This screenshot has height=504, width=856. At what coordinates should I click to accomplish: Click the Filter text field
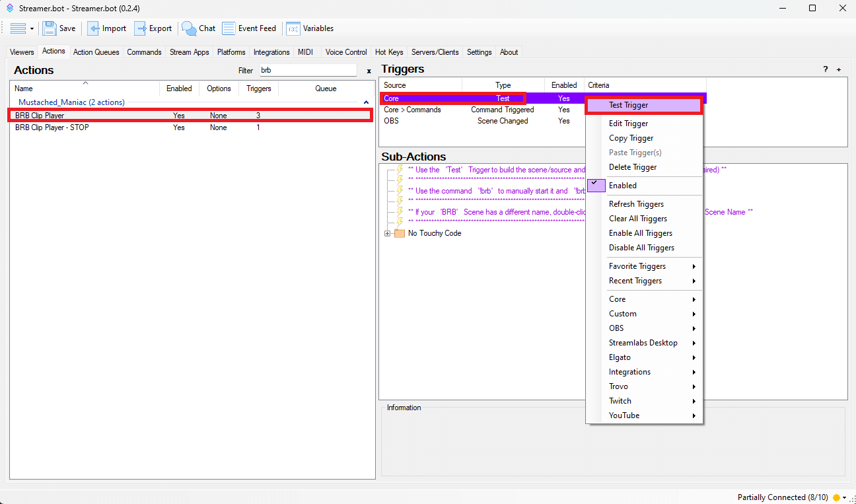(x=307, y=70)
